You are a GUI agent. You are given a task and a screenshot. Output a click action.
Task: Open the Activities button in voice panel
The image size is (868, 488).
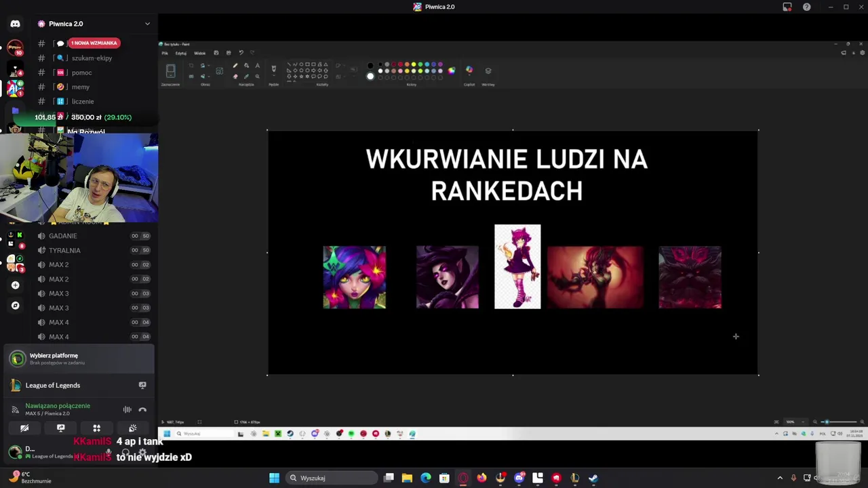click(x=96, y=428)
